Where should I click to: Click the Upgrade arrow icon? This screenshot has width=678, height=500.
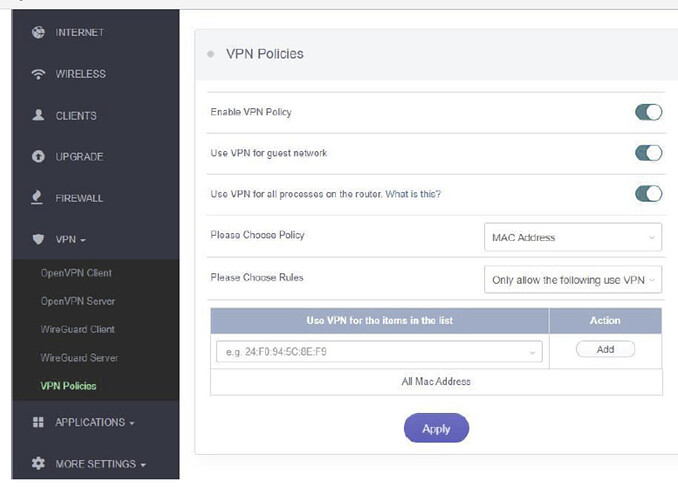coord(39,157)
